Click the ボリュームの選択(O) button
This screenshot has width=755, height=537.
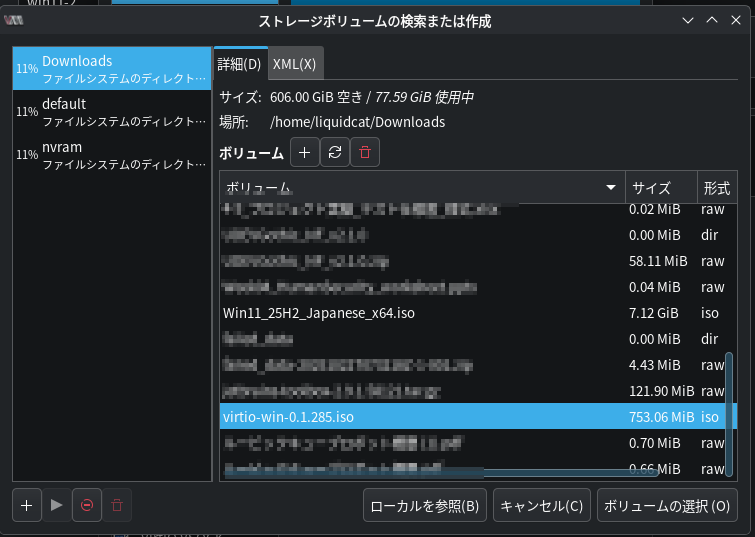pos(667,506)
